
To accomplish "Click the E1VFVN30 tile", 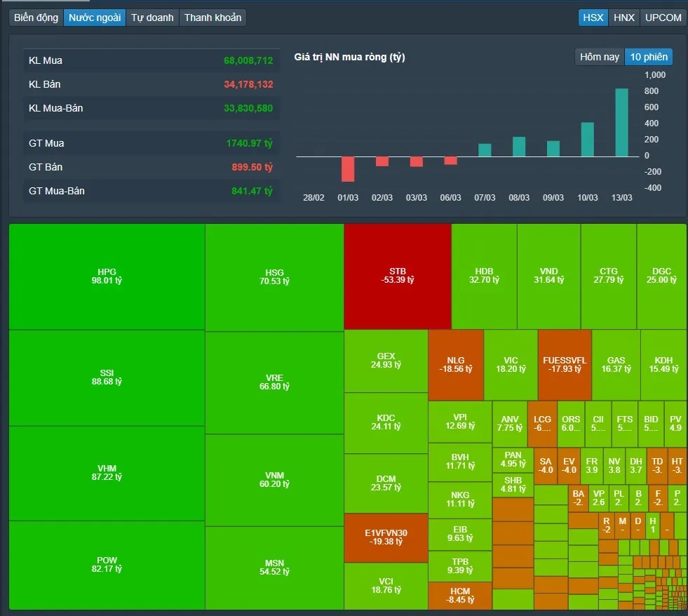I will point(386,537).
